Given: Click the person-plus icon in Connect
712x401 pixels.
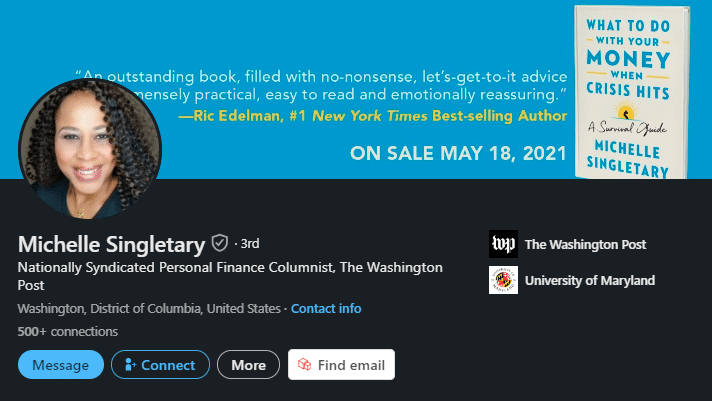Looking at the screenshot, I should coord(129,365).
